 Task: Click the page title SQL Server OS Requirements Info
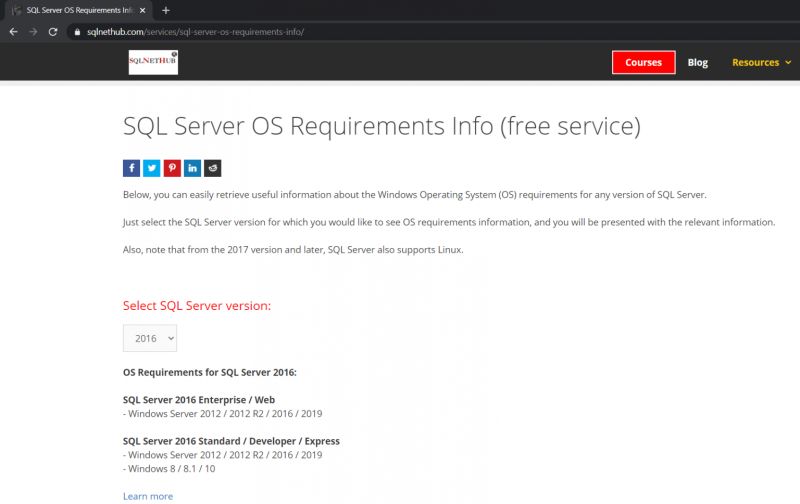point(382,126)
